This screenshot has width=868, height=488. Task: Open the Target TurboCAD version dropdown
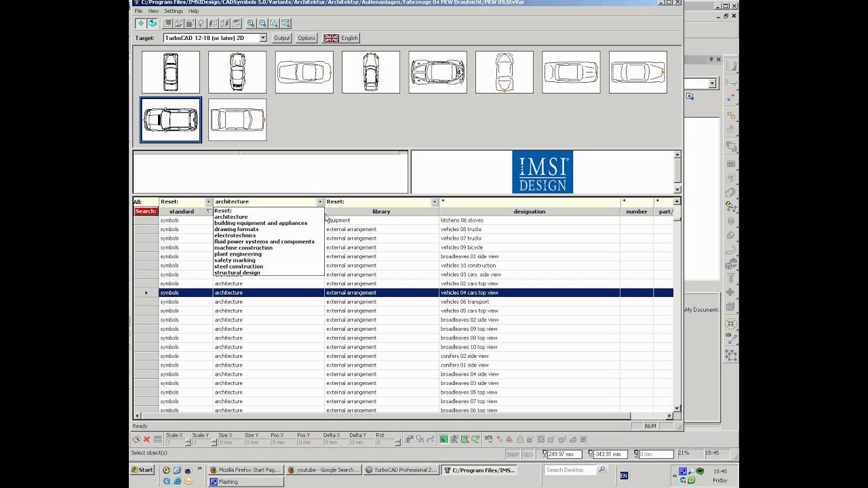263,38
